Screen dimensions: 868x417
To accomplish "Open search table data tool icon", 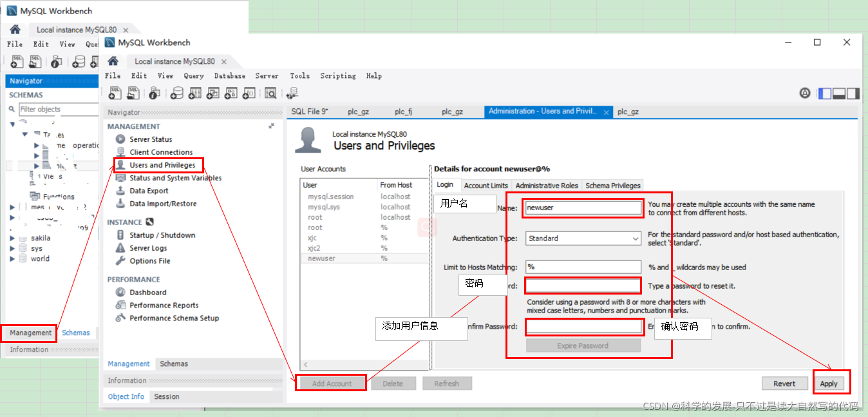I will [270, 93].
